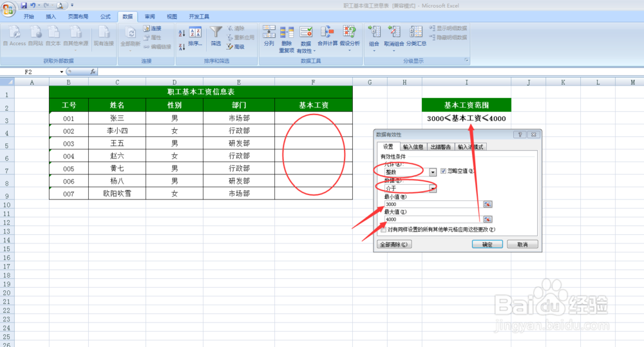This screenshot has width=644, height=347.
Task: Open the 排序 sort dialog
Action: click(x=195, y=37)
